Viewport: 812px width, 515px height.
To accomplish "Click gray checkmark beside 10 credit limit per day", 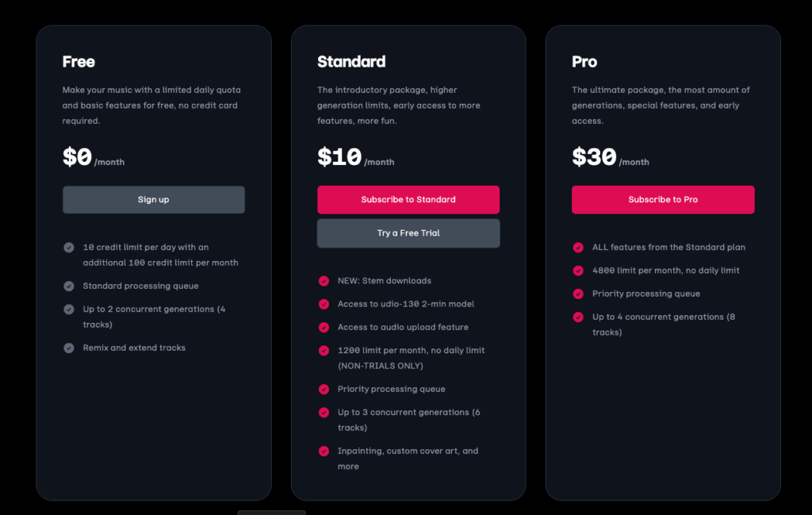I will tap(69, 248).
